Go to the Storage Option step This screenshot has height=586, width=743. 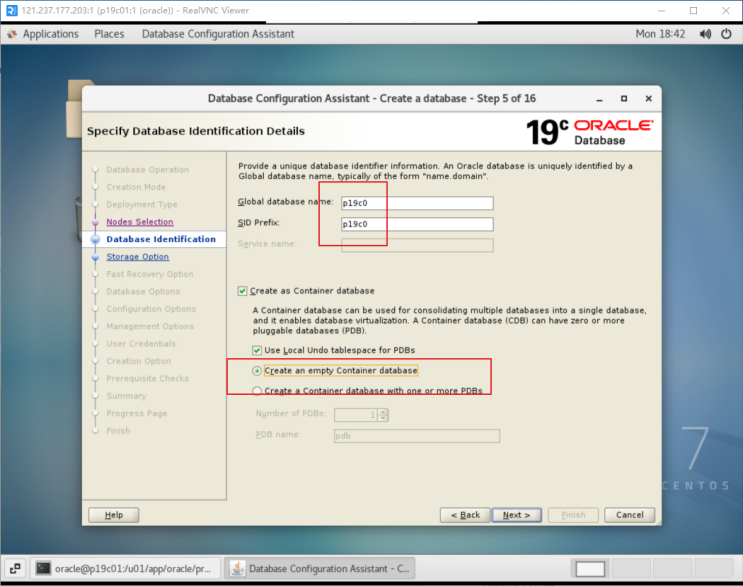(x=137, y=257)
